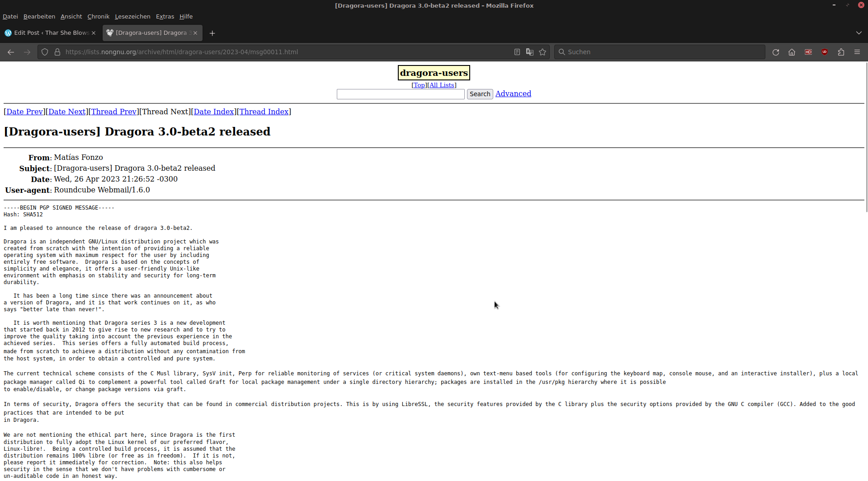Open the tracking protection shield icon
Image resolution: width=868 pixels, height=481 pixels.
click(45, 52)
